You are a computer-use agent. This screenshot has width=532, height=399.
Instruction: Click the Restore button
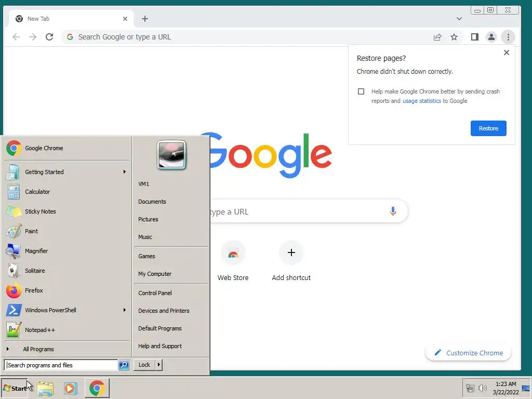[x=488, y=128]
